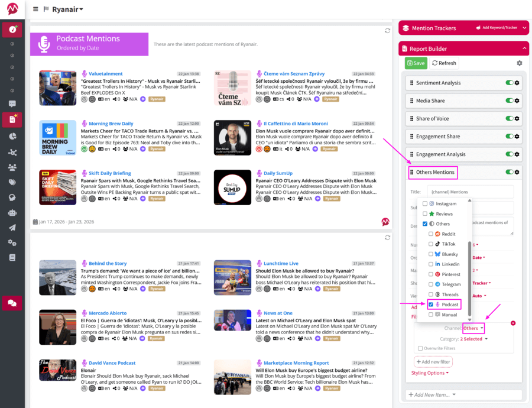
Task: Open settings gear for Share of Voice
Action: tap(517, 118)
